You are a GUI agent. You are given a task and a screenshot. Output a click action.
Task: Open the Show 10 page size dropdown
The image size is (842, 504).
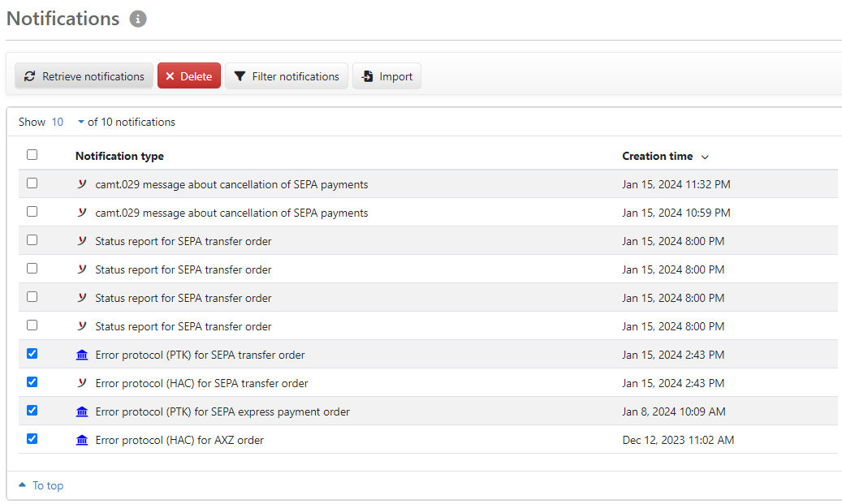80,123
